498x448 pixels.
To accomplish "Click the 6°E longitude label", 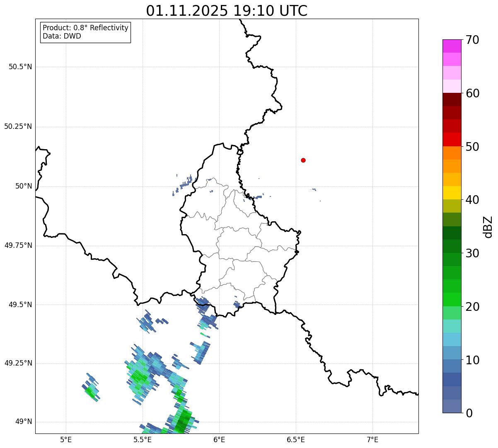I will (x=219, y=439).
